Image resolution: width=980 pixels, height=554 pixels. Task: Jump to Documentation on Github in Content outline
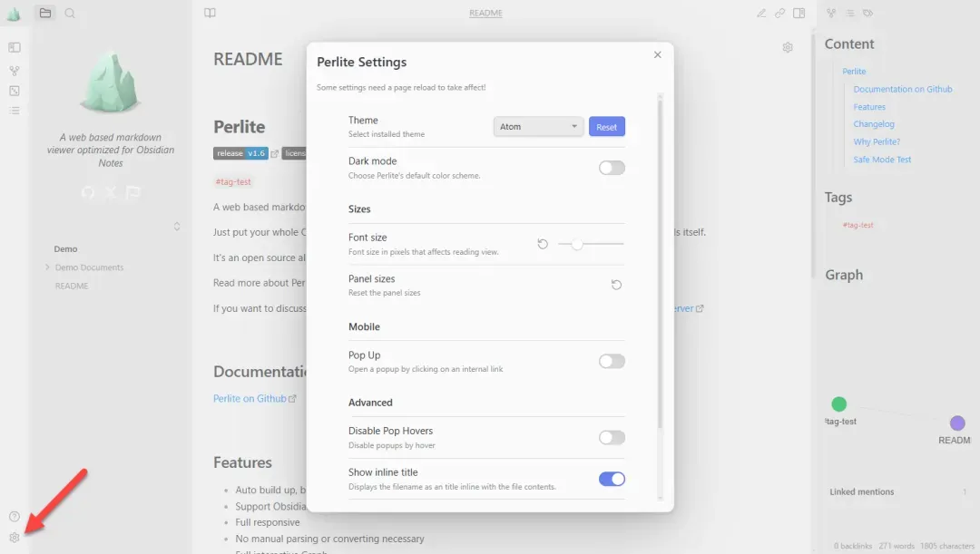[x=903, y=90]
